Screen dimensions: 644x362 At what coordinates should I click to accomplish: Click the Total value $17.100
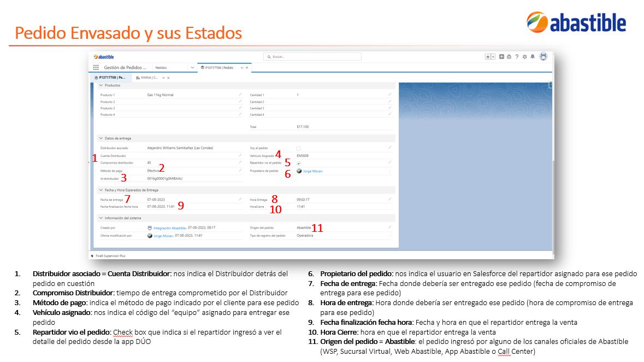click(x=303, y=127)
